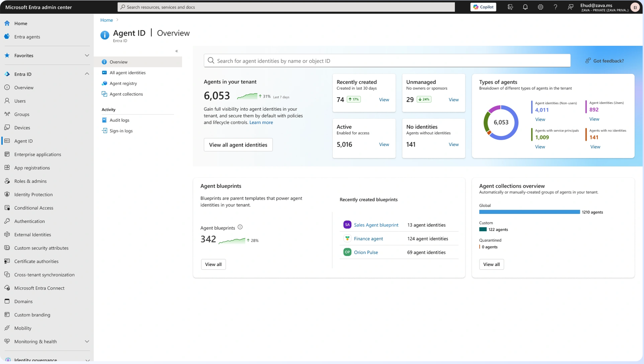Image resolution: width=644 pixels, height=364 pixels.
Task: Collapse the Agent ID side menu
Action: (177, 51)
